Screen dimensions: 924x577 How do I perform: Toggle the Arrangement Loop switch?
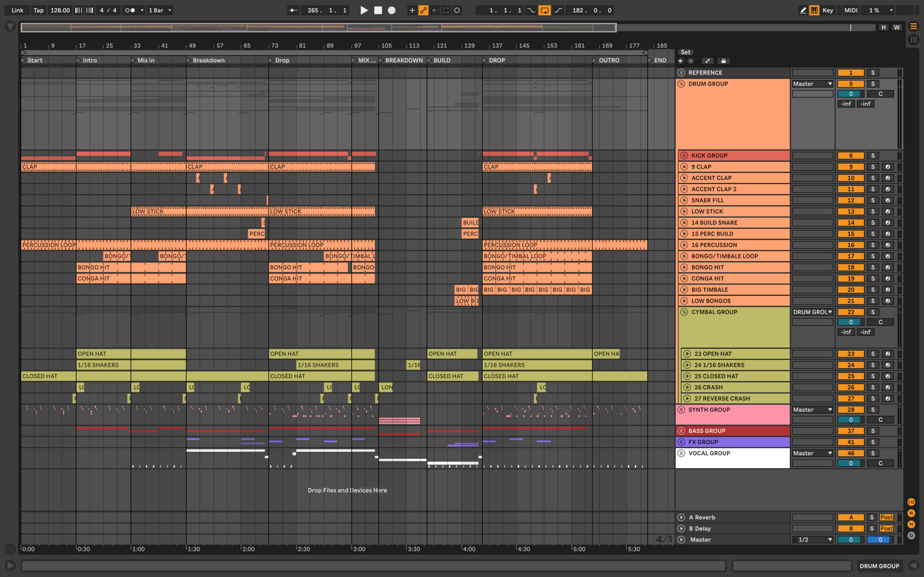click(x=544, y=10)
